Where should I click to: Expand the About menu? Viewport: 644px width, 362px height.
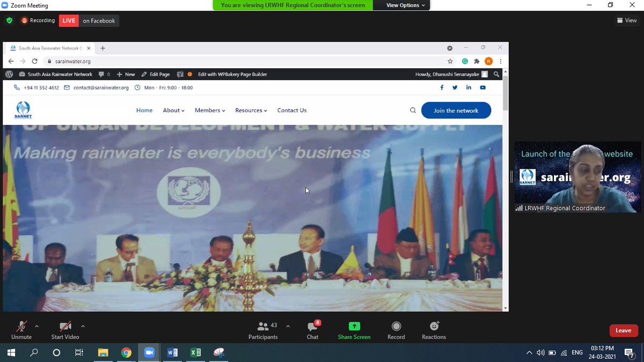pos(173,110)
